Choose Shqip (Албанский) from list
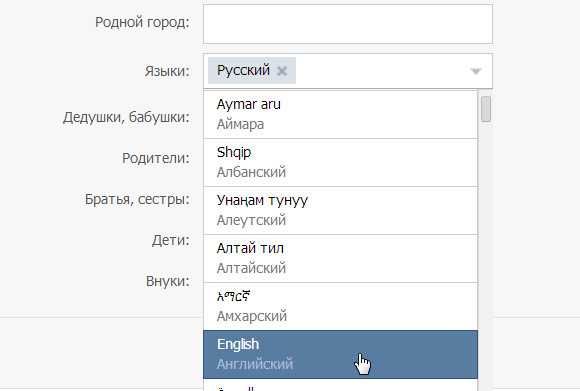The width and height of the screenshot is (580, 391). point(340,163)
